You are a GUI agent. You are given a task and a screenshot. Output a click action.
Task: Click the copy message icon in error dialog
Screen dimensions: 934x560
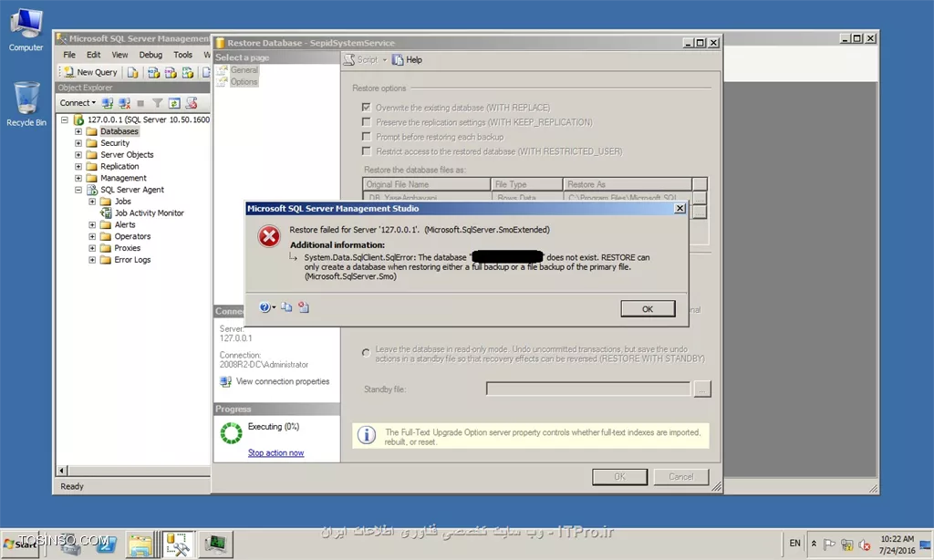click(286, 306)
